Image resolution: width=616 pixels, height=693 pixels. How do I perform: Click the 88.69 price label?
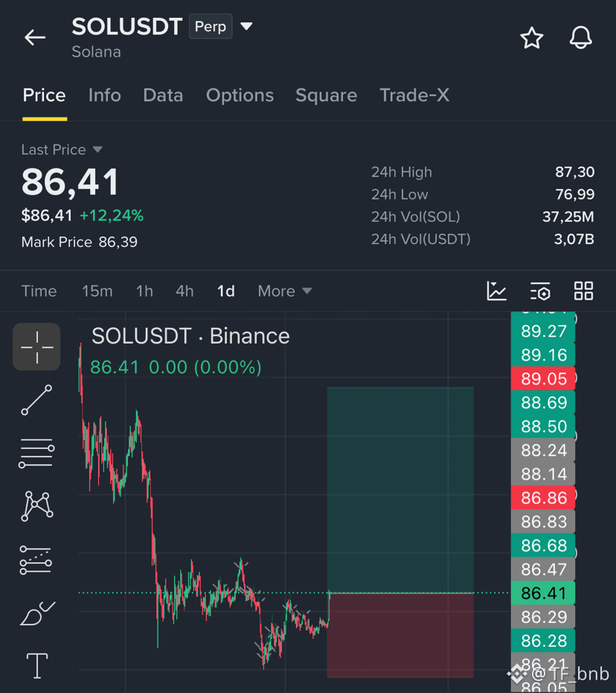tap(543, 402)
